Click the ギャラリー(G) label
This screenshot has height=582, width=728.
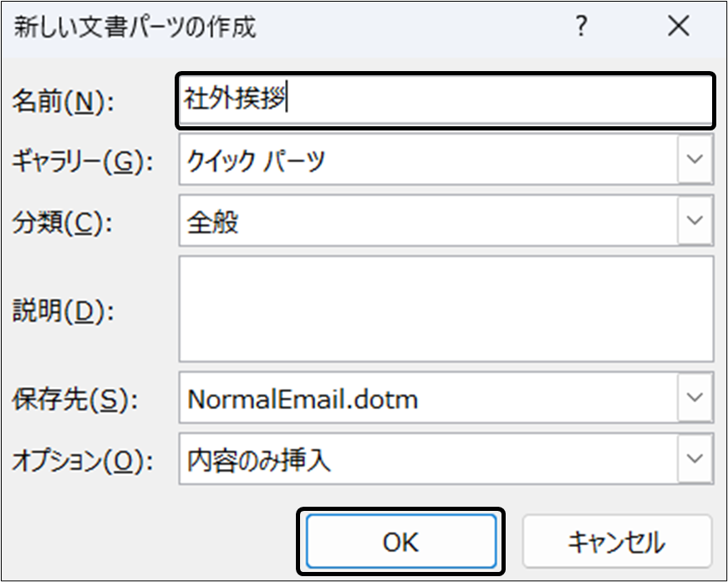(83, 161)
